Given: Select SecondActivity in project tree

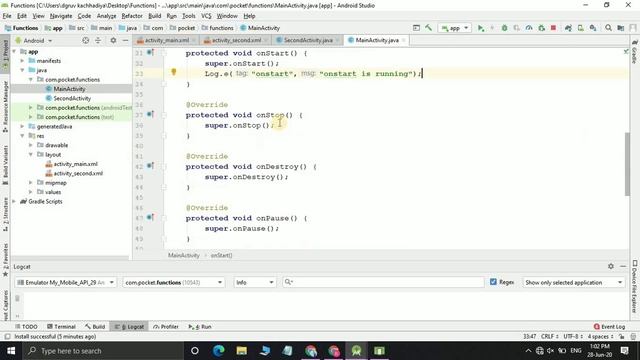Looking at the screenshot, I should tap(72, 98).
